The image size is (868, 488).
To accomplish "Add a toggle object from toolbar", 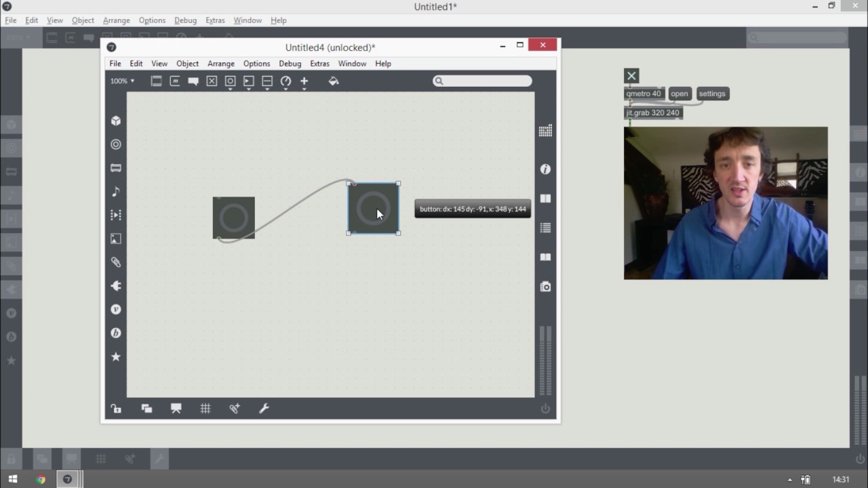I will pyautogui.click(x=212, y=81).
